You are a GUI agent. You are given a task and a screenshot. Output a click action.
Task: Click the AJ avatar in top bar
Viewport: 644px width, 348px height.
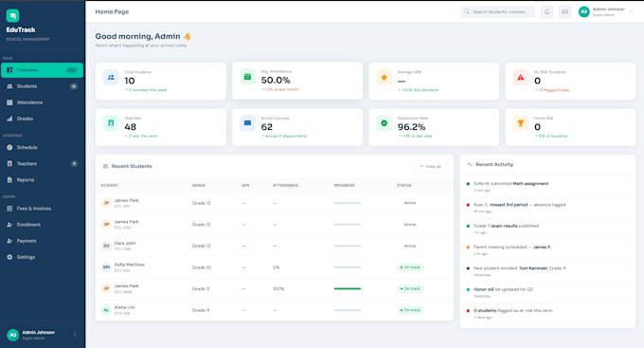(x=583, y=12)
